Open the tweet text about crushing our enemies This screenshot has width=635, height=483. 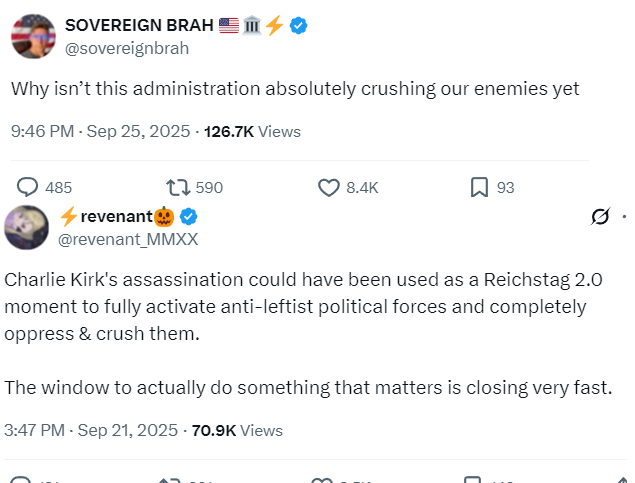point(295,88)
